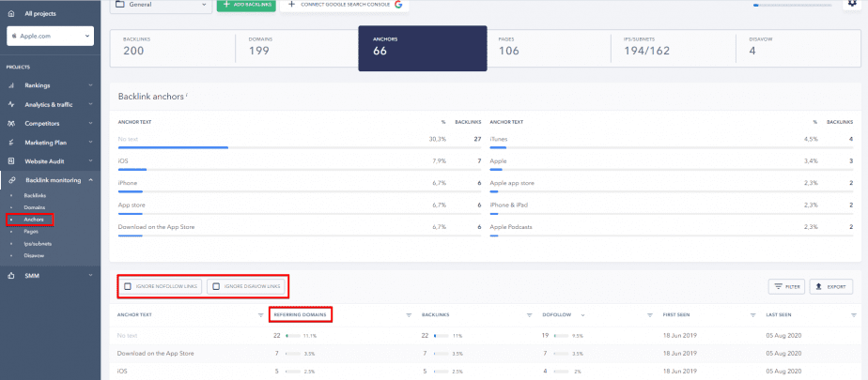Click filter icon on Anchor Text column

coord(261,314)
